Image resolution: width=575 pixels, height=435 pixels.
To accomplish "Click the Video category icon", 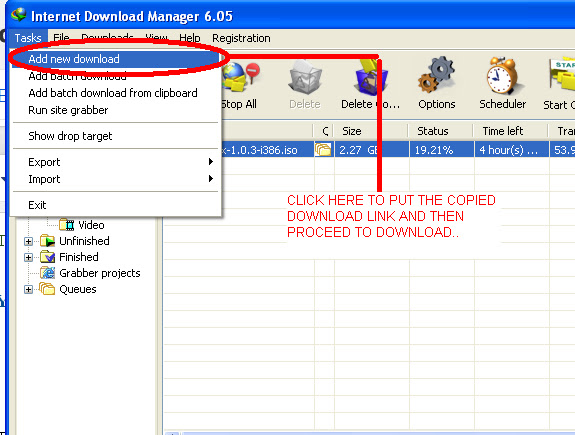I will coord(67,224).
